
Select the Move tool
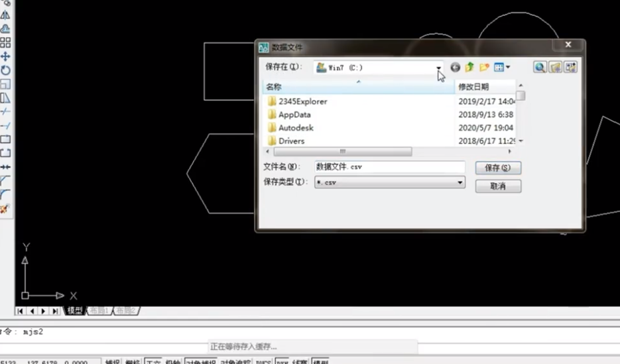[x=5, y=56]
